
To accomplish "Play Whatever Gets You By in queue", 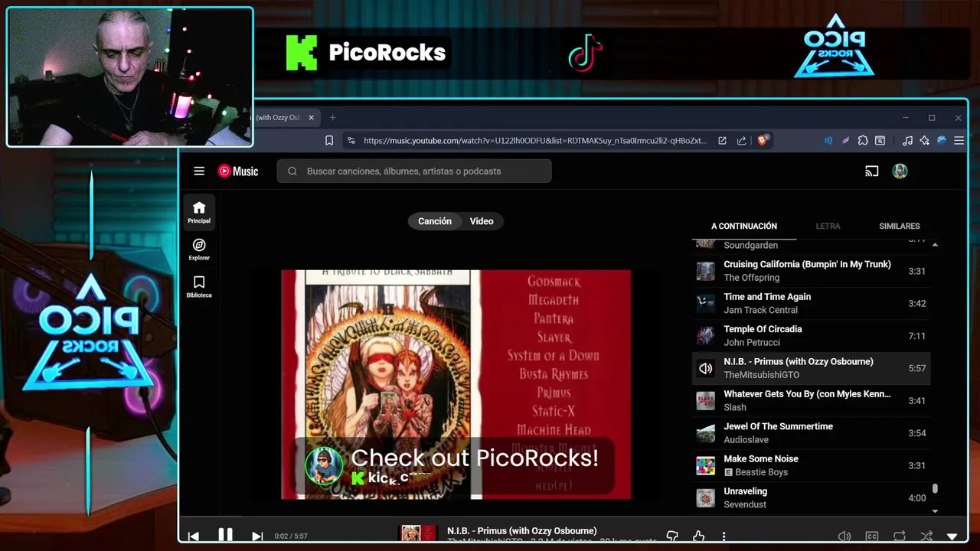I will coord(812,400).
